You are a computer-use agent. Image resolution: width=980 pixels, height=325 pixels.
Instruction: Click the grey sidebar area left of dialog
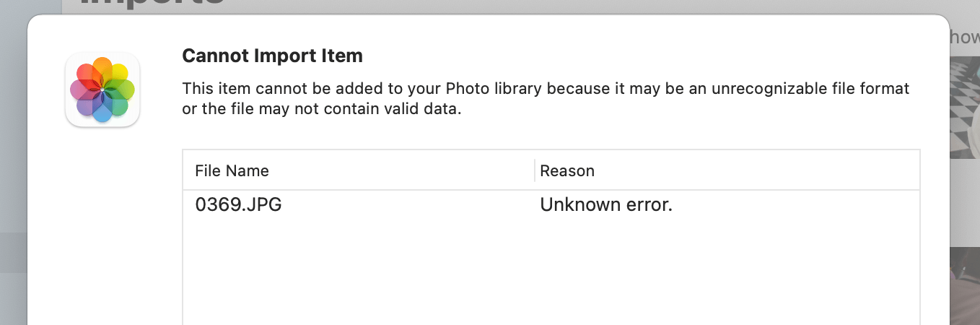13,144
